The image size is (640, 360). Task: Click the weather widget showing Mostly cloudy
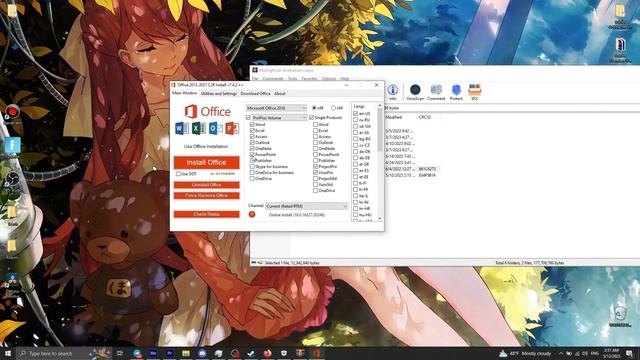525,353
